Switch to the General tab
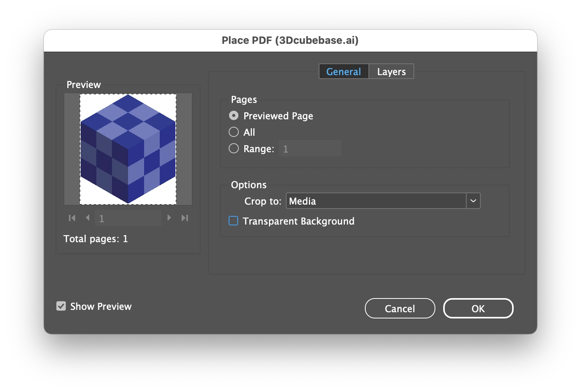Image resolution: width=581 pixels, height=392 pixels. 344,72
